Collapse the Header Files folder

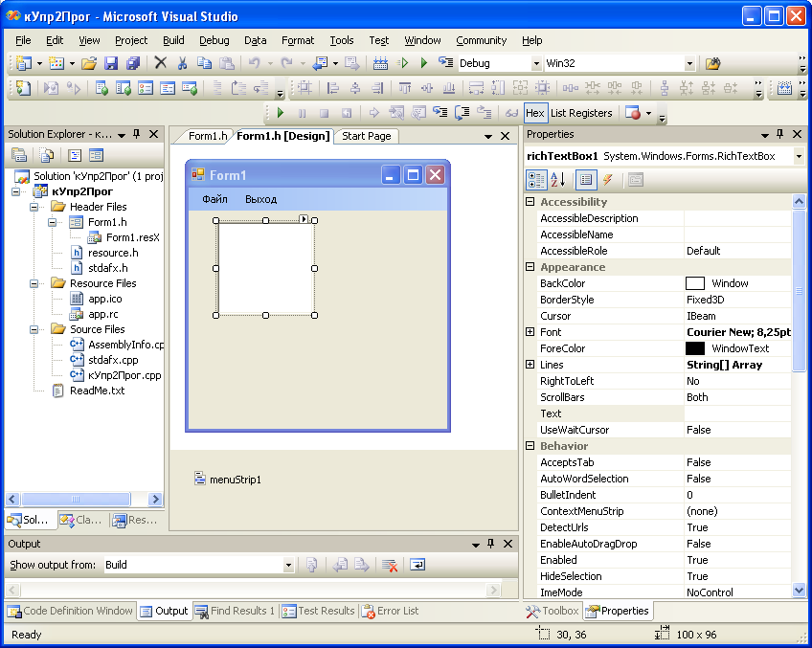pyautogui.click(x=34, y=207)
